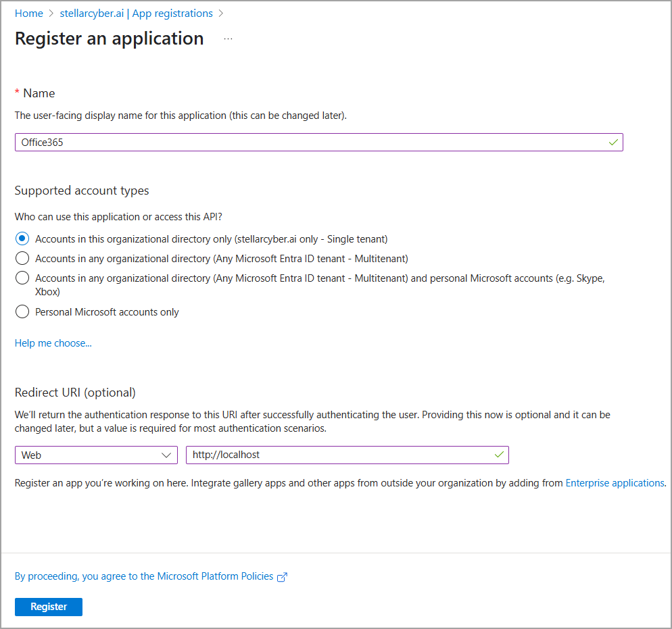This screenshot has height=629, width=672.
Task: Go to Home in the breadcrumb
Action: 28,14
